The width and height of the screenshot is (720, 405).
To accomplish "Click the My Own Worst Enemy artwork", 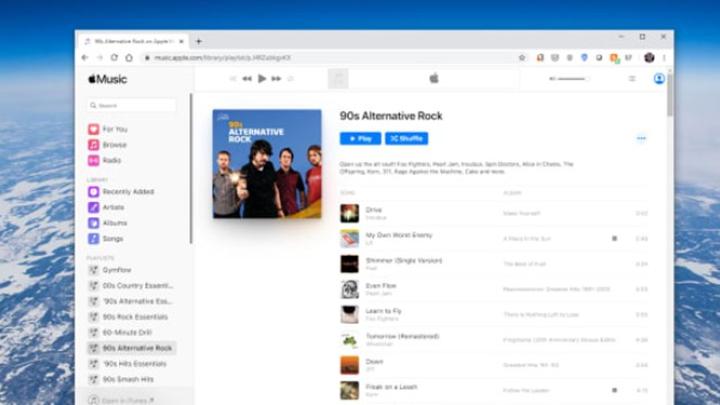I will coord(349,239).
